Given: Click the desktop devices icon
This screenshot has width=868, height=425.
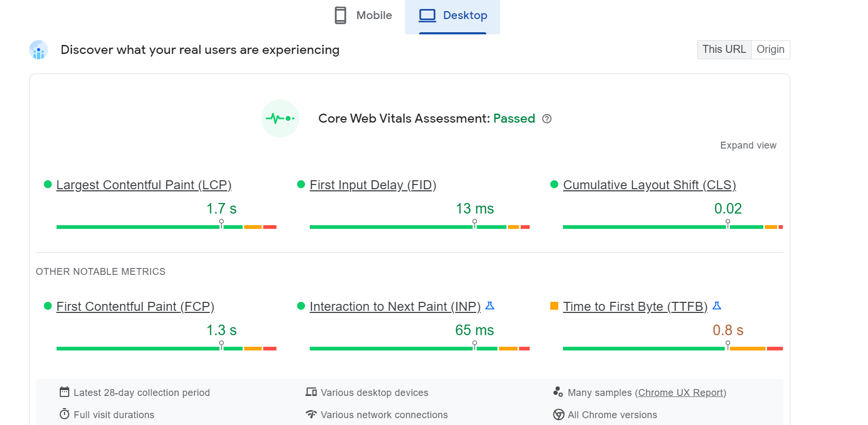Looking at the screenshot, I should pyautogui.click(x=311, y=392).
